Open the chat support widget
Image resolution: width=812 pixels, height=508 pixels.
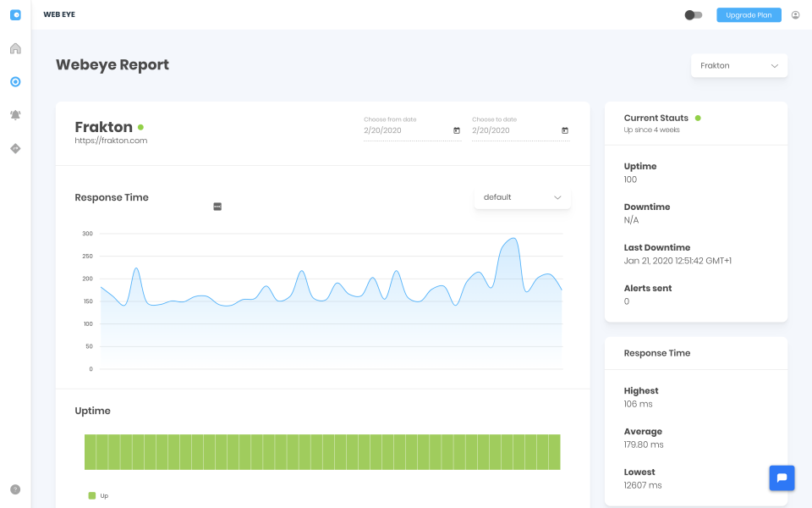coord(782,478)
